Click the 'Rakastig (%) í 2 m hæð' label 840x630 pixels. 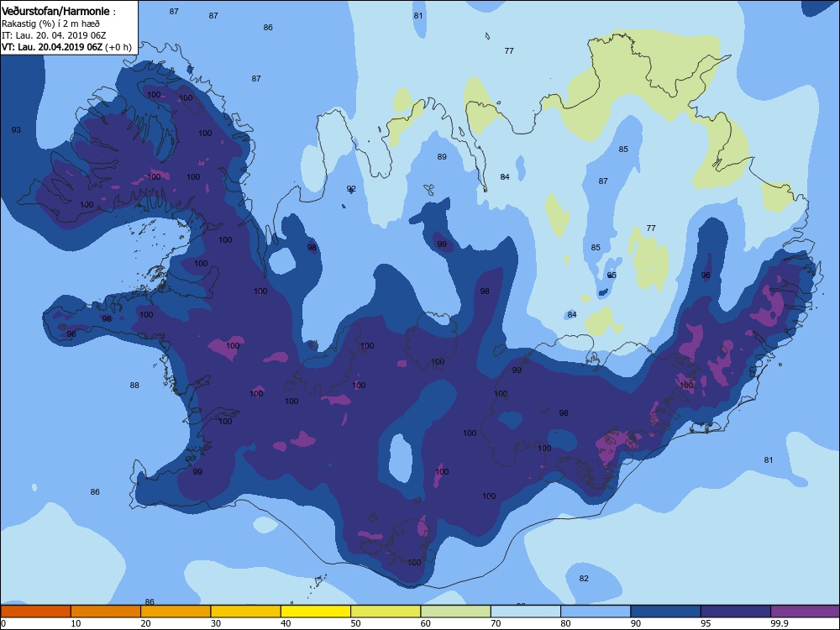click(x=50, y=24)
